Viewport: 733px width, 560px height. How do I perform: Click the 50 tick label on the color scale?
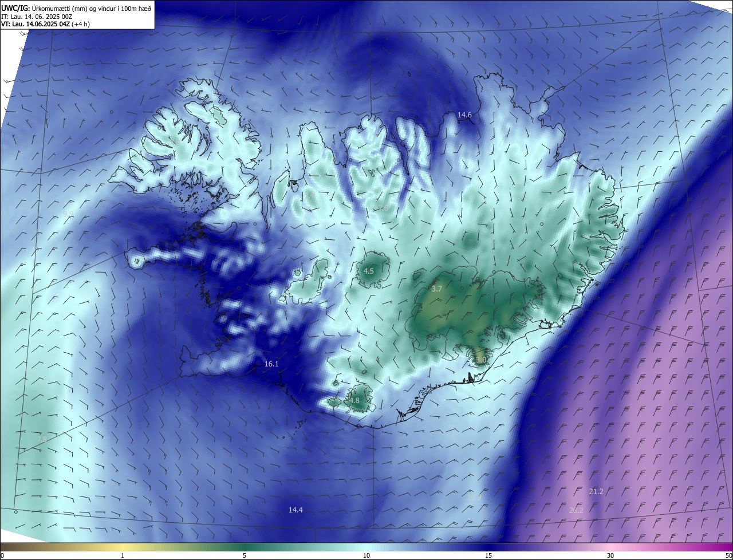tap(728, 555)
